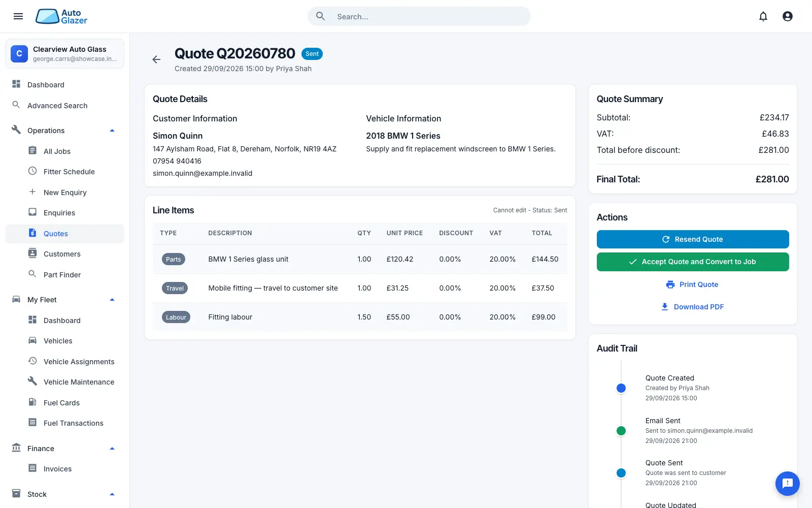Click the Vehicle Maintenance wrench icon
Screen dimensions: 812x508
[32, 381]
